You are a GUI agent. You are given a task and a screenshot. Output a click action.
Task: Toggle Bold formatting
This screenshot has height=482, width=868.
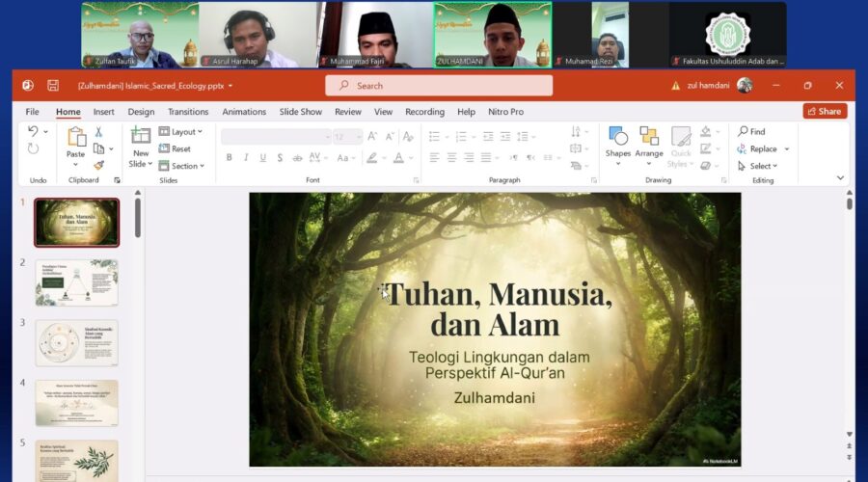pos(229,158)
